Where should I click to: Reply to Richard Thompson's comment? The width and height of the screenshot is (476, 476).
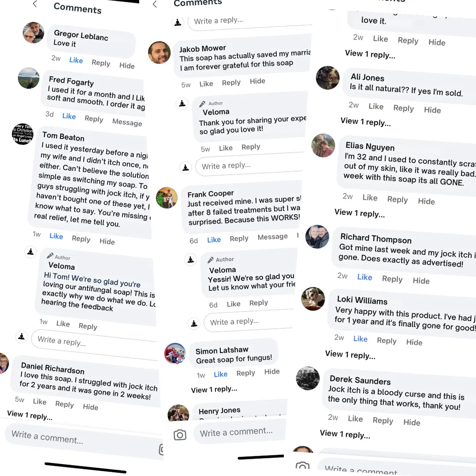tap(392, 279)
